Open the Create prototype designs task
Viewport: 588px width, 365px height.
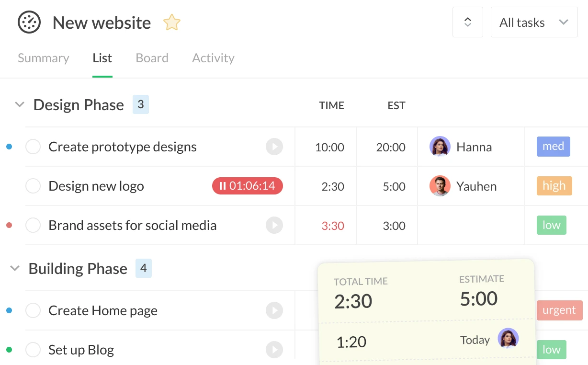(123, 147)
